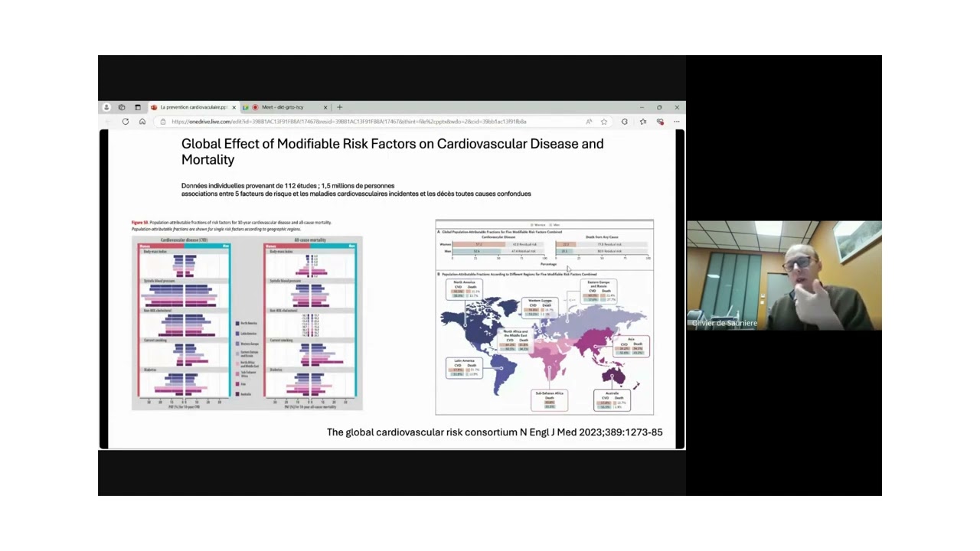Go to the browser home page
The width and height of the screenshot is (980, 551).
142,122
